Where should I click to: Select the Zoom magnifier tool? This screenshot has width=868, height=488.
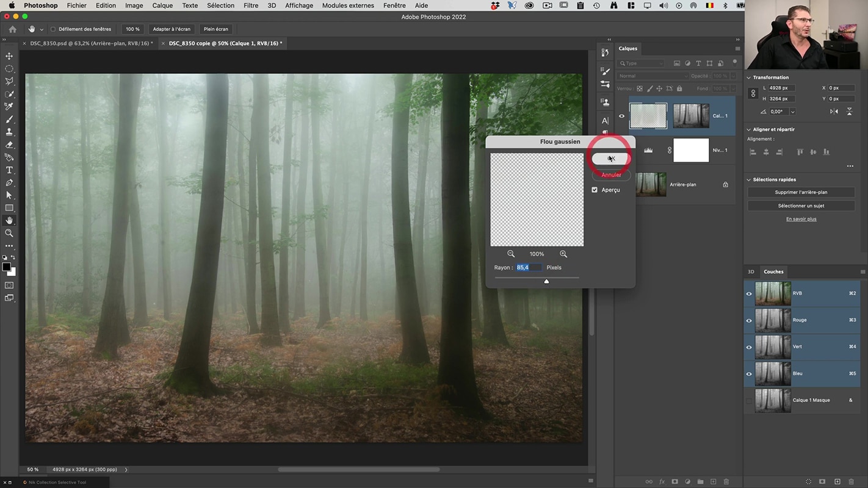9,233
